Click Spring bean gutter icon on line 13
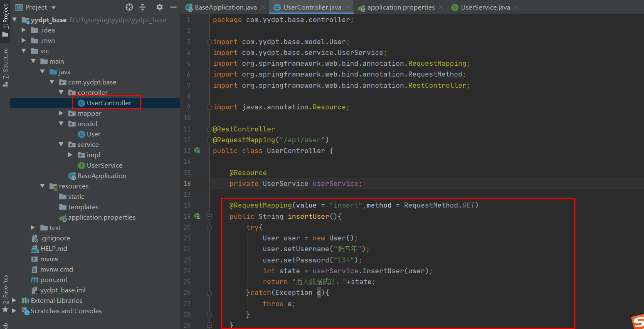This screenshot has width=644, height=329. click(197, 151)
